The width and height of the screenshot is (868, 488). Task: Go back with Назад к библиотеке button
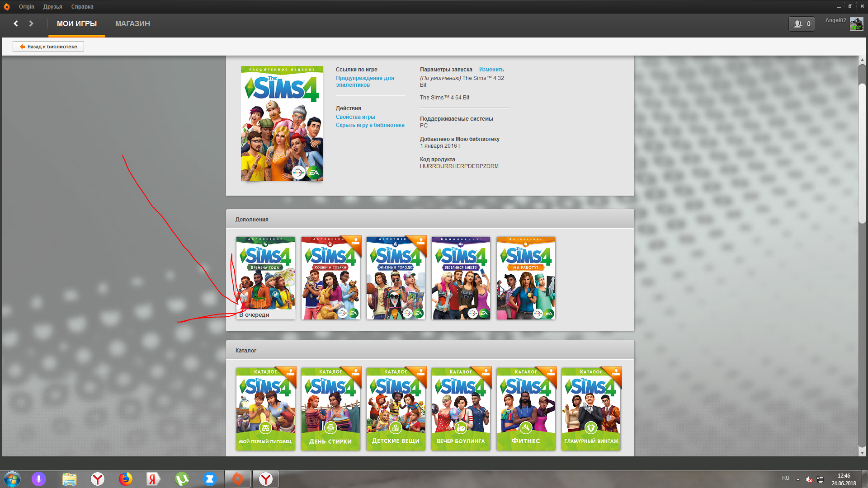[x=48, y=47]
